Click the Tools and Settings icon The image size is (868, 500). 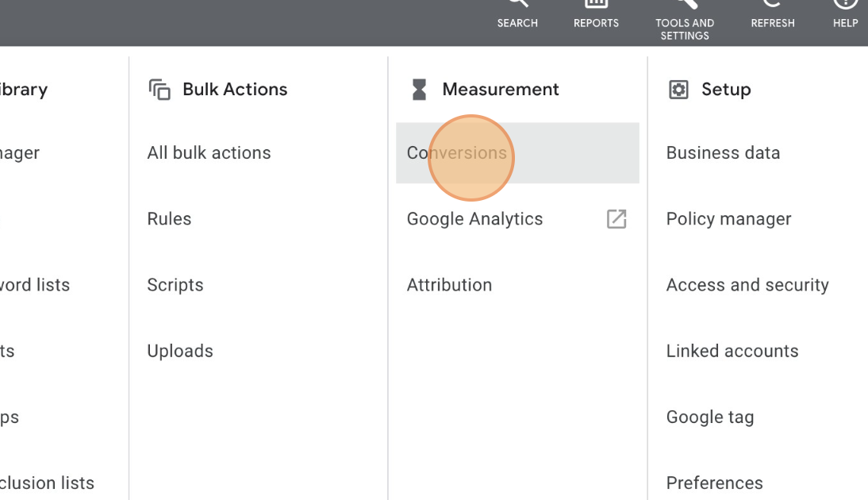[685, 16]
